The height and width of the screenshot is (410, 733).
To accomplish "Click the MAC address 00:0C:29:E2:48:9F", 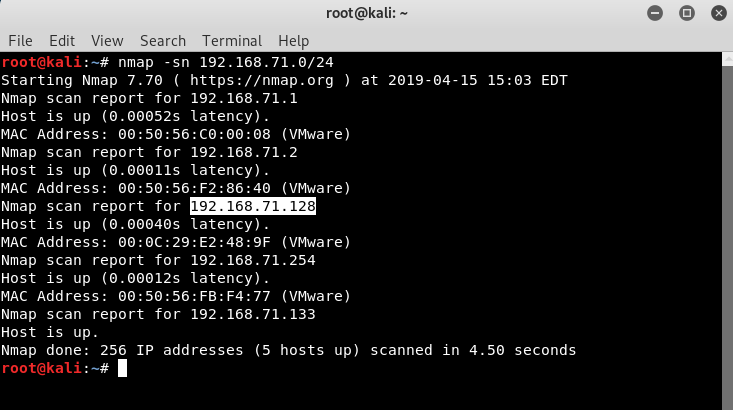I will coord(194,242).
